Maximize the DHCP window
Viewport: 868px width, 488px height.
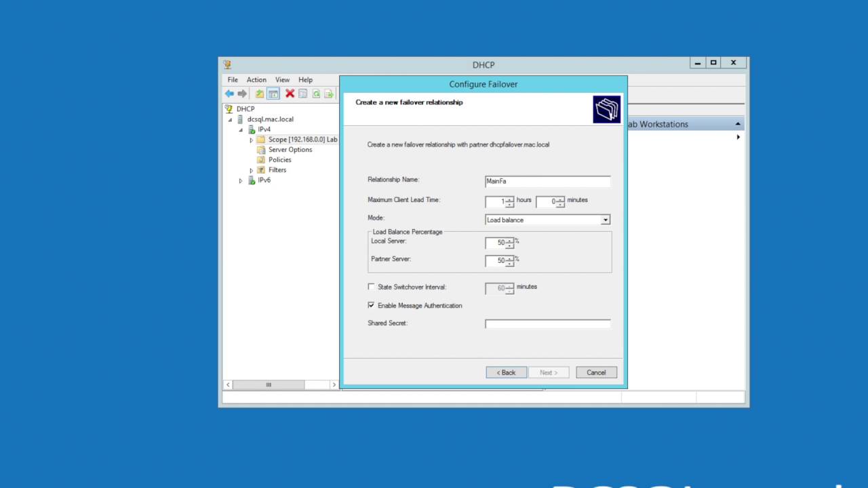[x=713, y=63]
